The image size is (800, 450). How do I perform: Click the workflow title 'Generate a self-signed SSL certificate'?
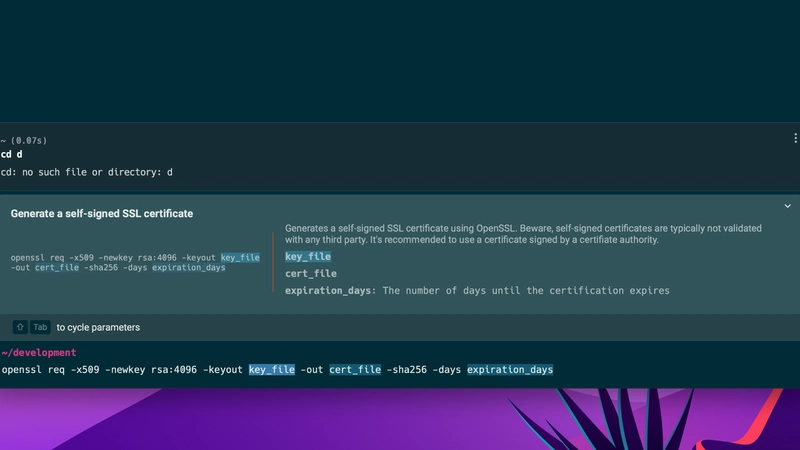pos(102,214)
